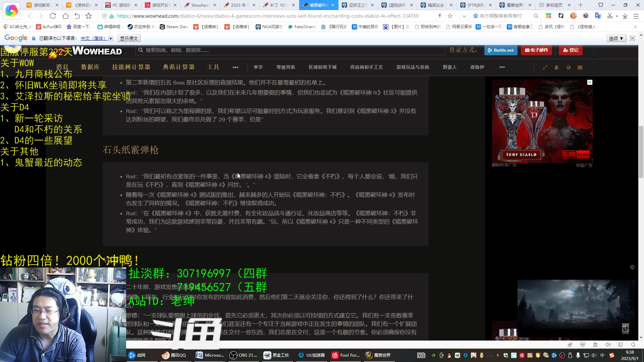Open the 野蛮人 class menu item
The image size is (644, 362).
pos(450,67)
